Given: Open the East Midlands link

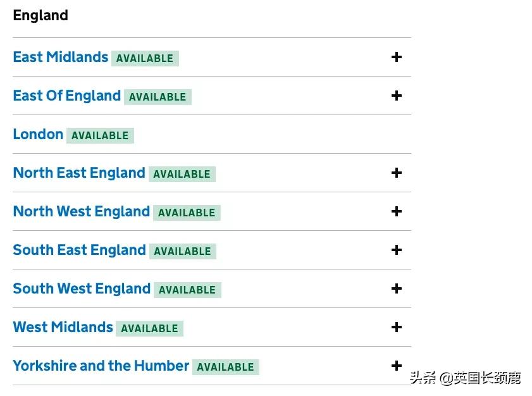Looking at the screenshot, I should click(x=61, y=57).
